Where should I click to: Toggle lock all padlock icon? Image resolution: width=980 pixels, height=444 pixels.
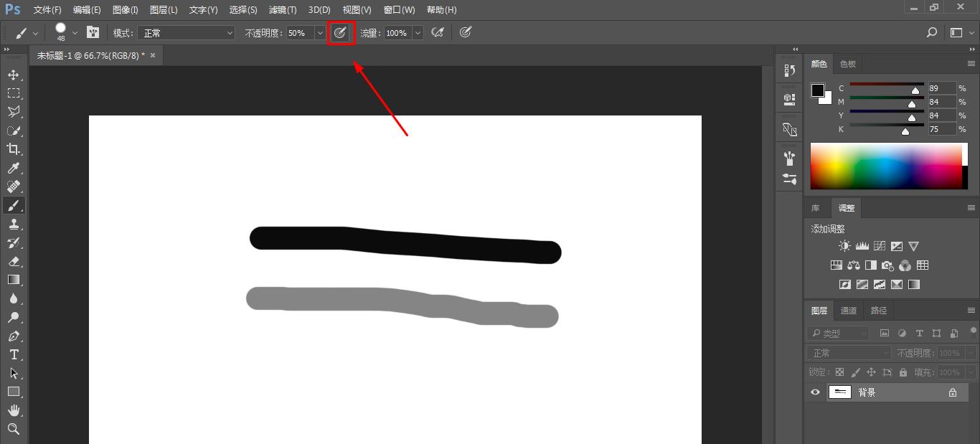(x=903, y=372)
